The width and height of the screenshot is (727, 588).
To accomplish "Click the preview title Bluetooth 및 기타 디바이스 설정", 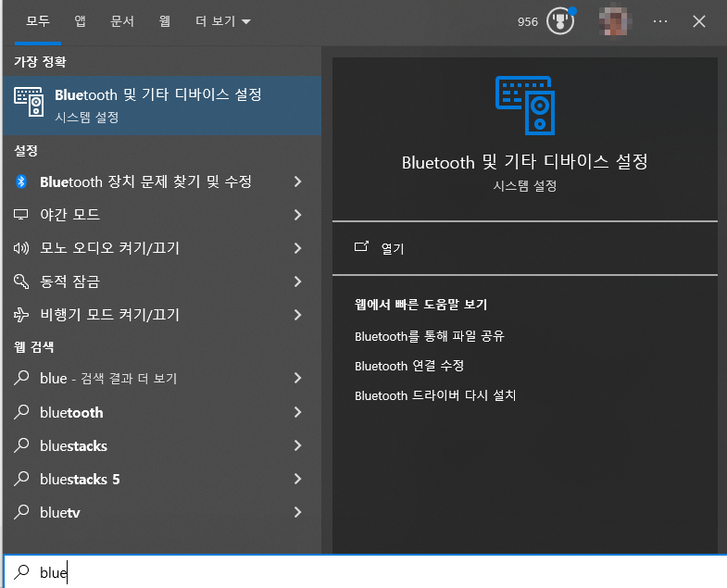I will click(525, 162).
